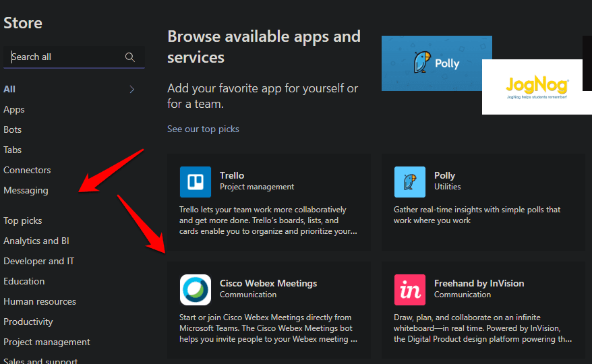Click the Cisco Webex Meetings icon
This screenshot has height=364, width=592.
click(196, 290)
